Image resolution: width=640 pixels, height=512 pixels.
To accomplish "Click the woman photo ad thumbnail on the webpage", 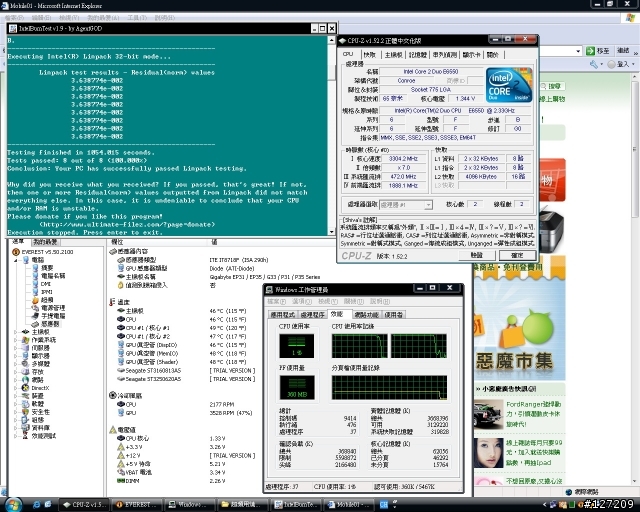I will 489,453.
